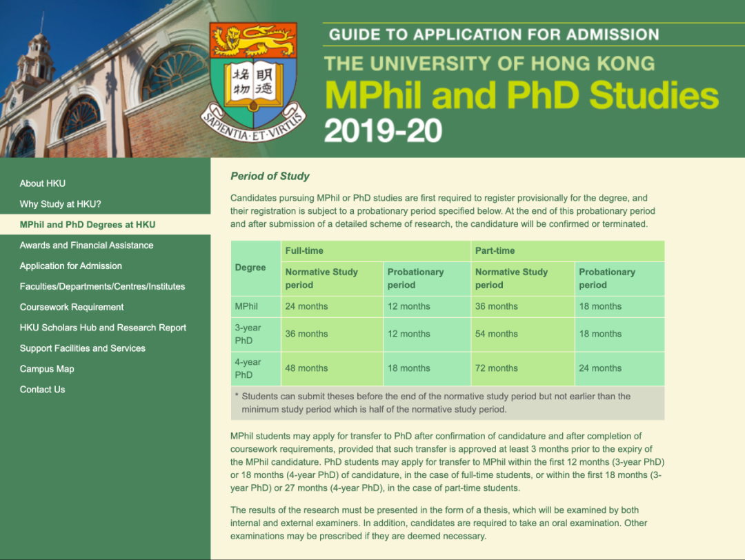Go to Why Study at HKU?

click(60, 204)
